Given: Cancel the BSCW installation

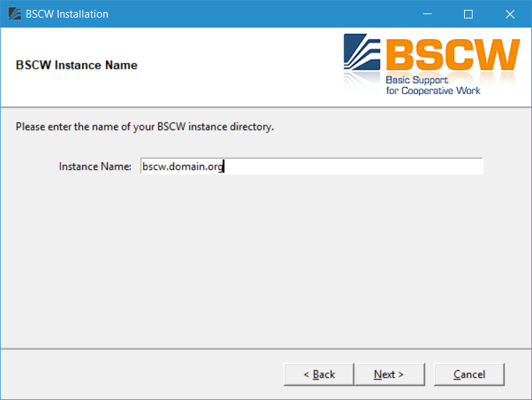Looking at the screenshot, I should click(x=469, y=375).
